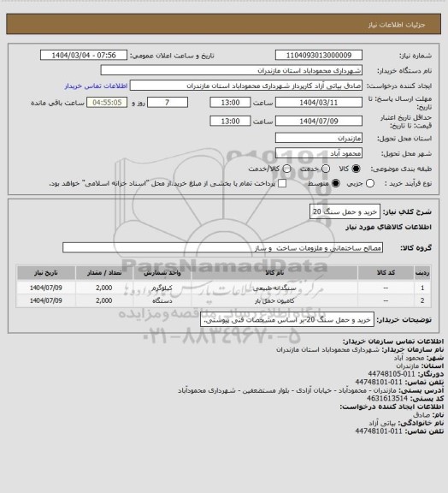Click the goods group field مصالح ساختمانی
Screen dimensions: 448x493
222,247
